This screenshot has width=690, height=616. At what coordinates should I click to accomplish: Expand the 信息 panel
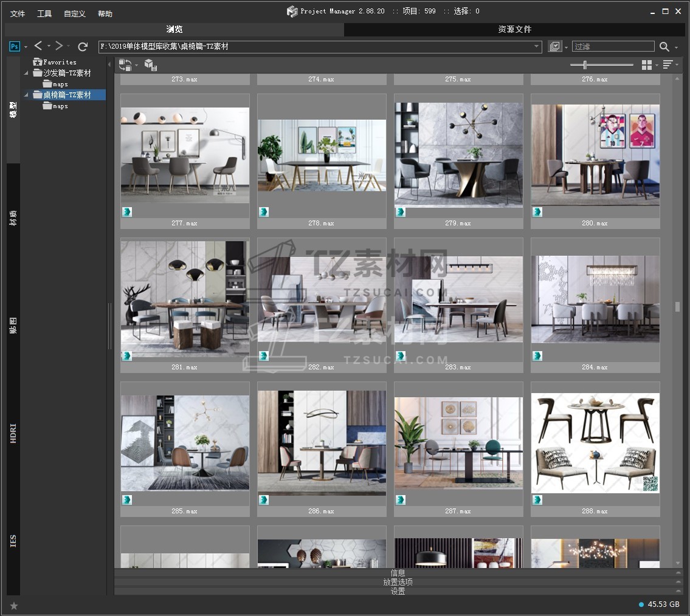pyautogui.click(x=398, y=572)
